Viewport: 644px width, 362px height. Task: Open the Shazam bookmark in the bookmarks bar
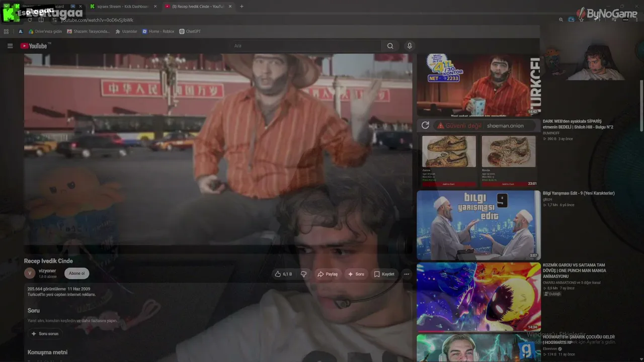88,31
